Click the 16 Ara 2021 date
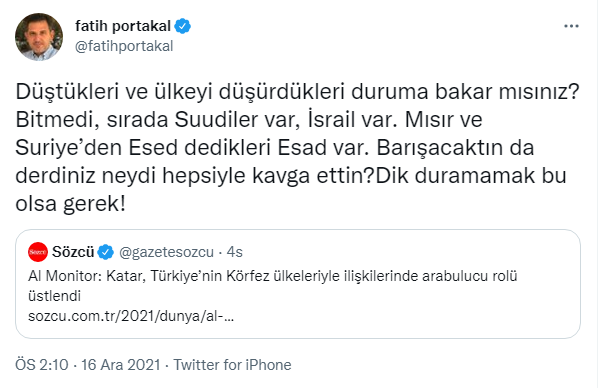The height and width of the screenshot is (388, 598). click(121, 365)
